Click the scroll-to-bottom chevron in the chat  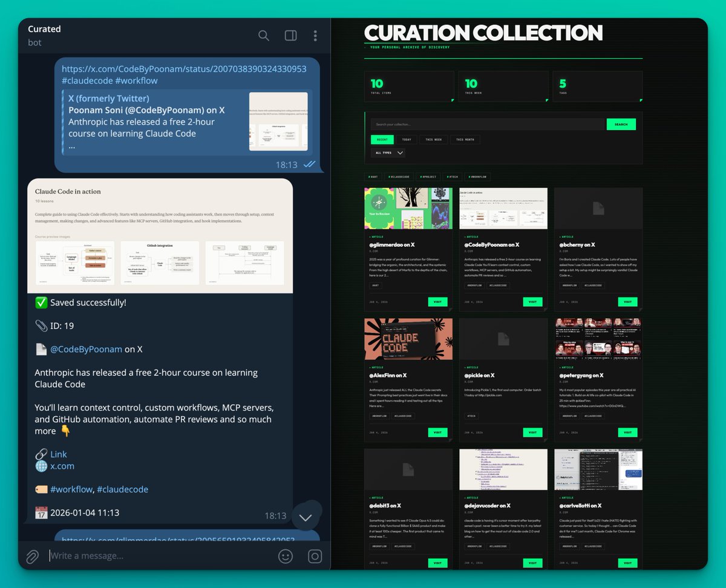(x=306, y=516)
